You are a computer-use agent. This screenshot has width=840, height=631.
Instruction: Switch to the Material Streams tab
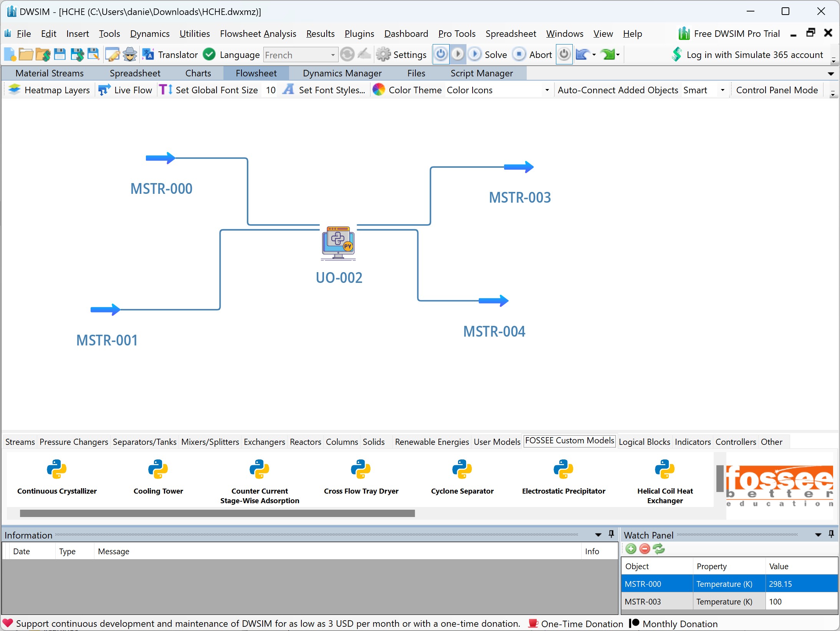(50, 73)
